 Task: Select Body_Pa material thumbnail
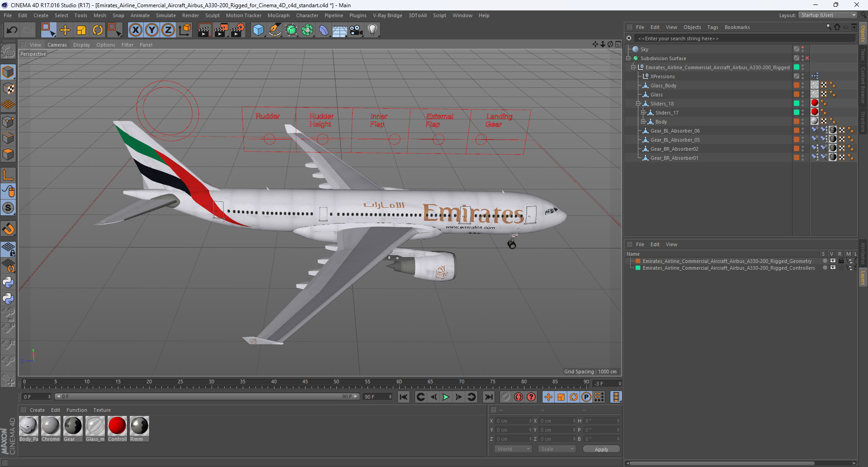pos(28,429)
